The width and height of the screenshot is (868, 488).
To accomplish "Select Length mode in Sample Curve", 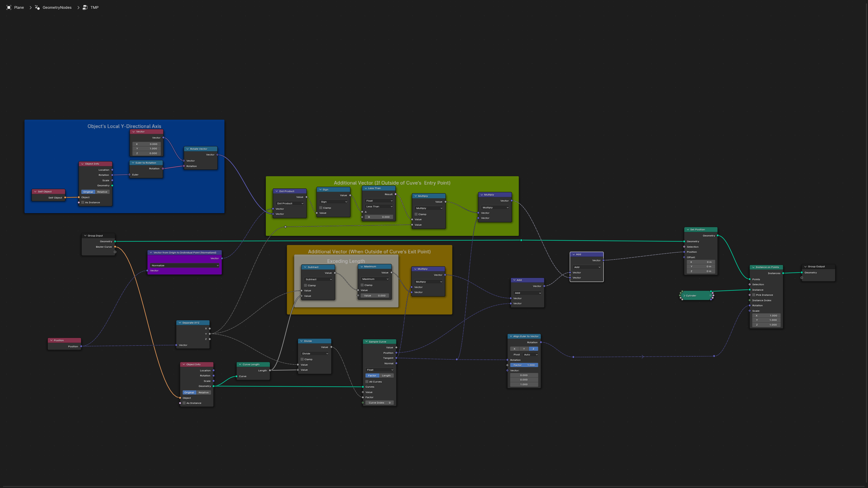I will click(386, 375).
